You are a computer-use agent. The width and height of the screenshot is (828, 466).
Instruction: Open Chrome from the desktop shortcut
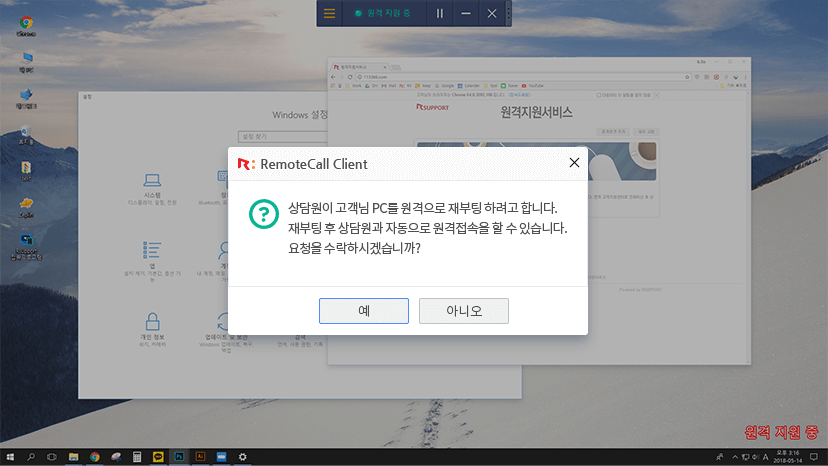click(26, 26)
